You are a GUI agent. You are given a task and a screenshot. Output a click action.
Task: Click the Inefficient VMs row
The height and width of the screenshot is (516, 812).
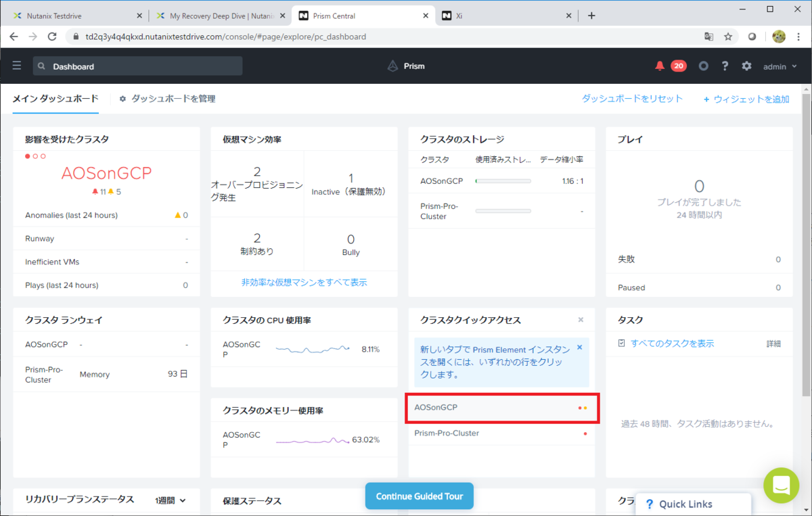[x=106, y=262]
